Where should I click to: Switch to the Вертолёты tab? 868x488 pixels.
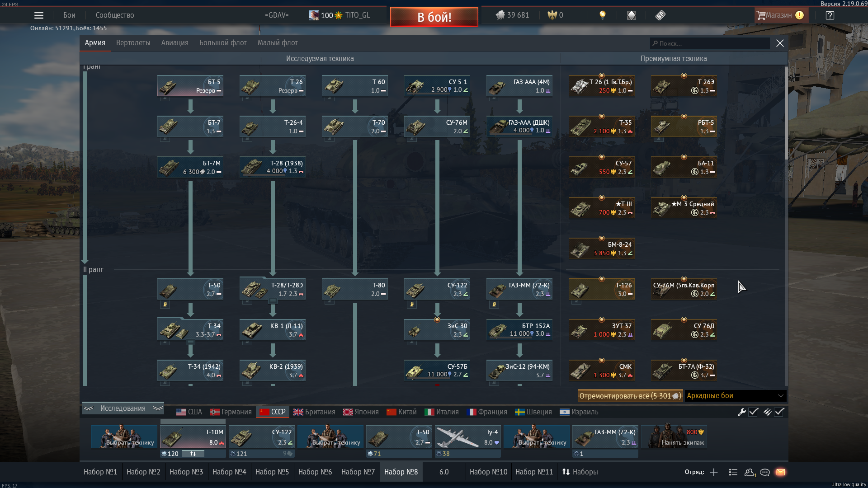[x=133, y=43]
